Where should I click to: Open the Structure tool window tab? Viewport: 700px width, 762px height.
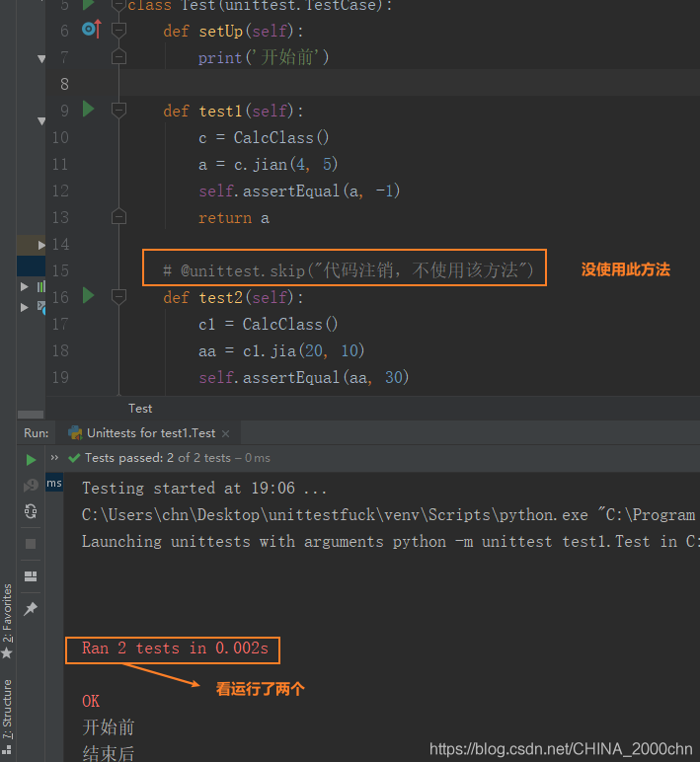pyautogui.click(x=7, y=710)
